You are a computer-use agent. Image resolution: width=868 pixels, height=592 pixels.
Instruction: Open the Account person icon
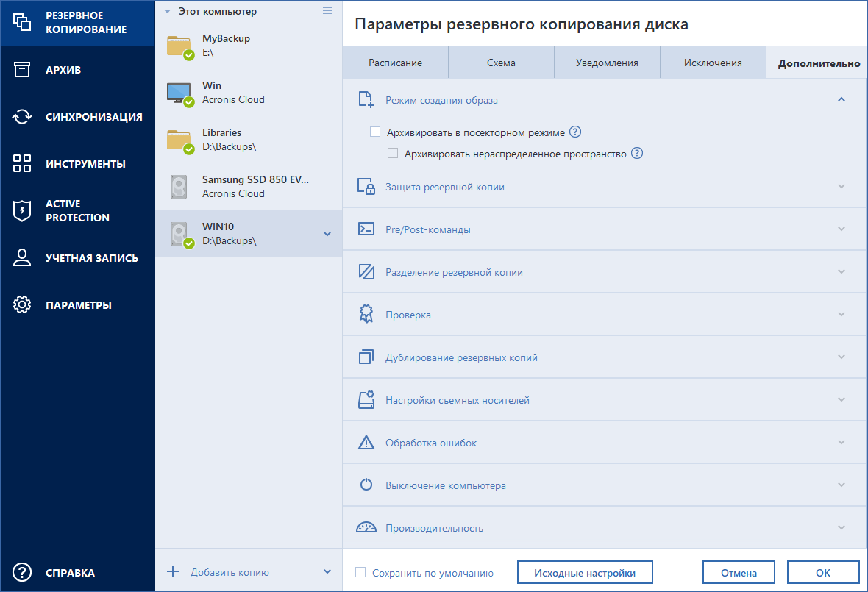(x=22, y=258)
